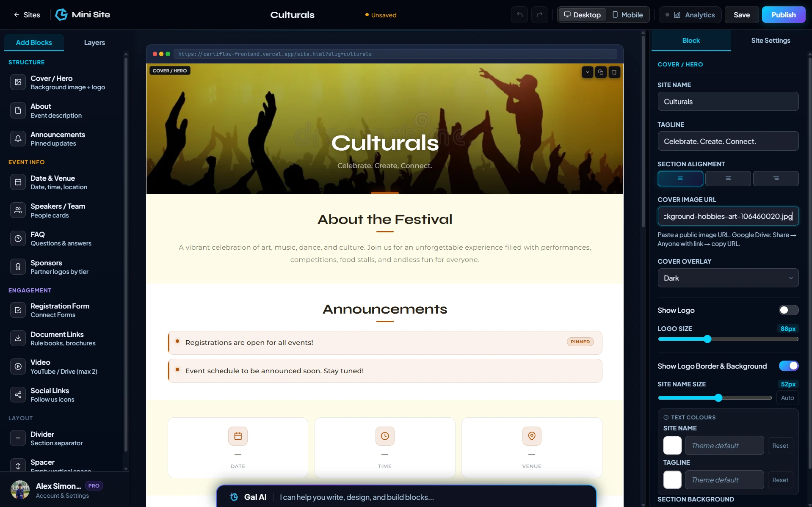Click the Site Name Theme default field
Viewport: 812px width, 507px height.
pos(724,446)
